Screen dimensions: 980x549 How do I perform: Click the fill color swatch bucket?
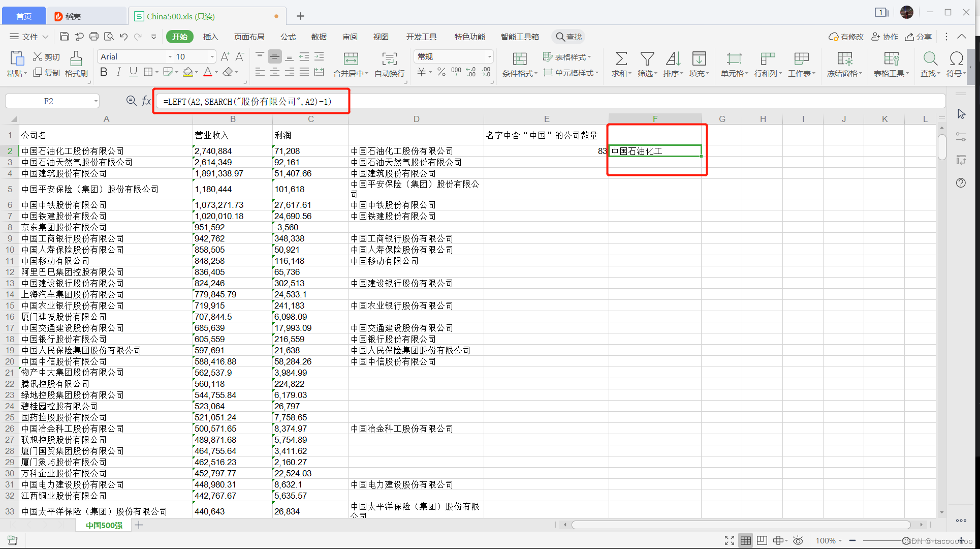point(188,72)
